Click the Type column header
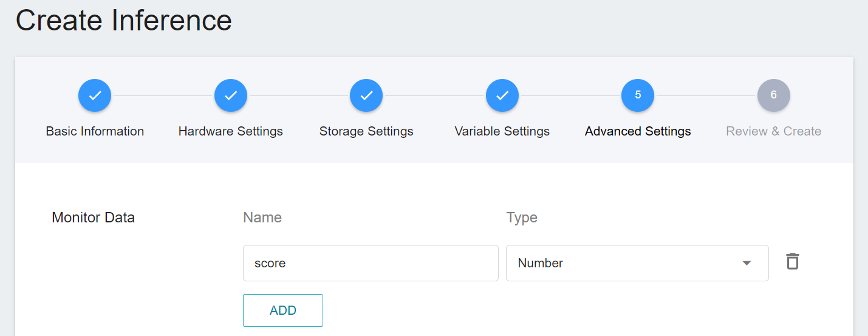 click(x=522, y=218)
